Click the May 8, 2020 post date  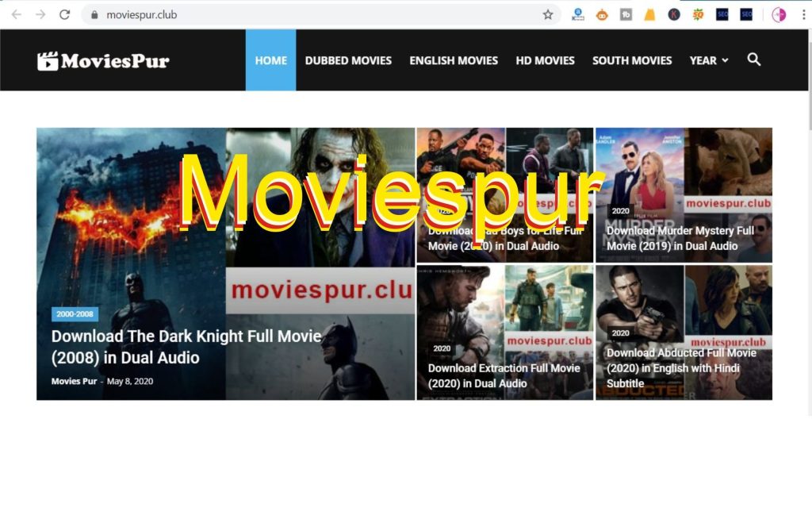click(x=130, y=381)
